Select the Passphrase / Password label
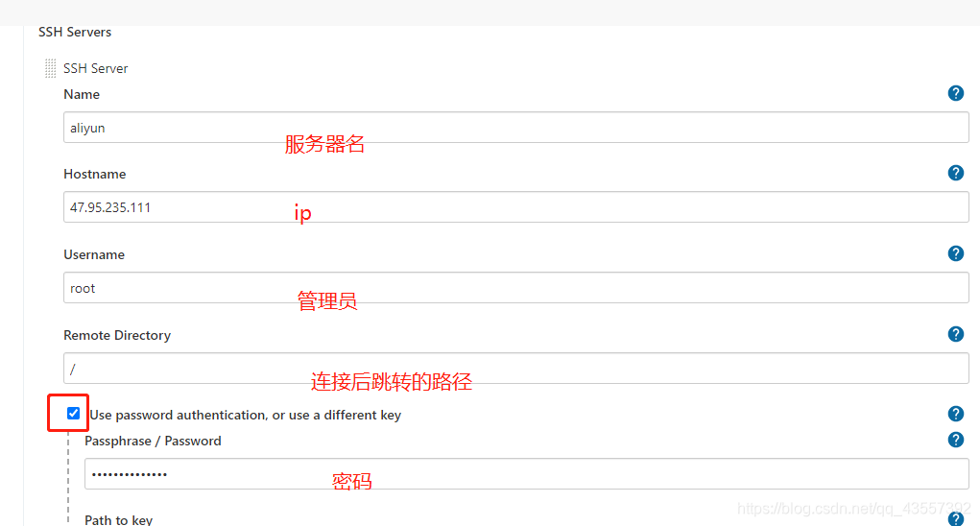980x526 pixels. click(154, 441)
